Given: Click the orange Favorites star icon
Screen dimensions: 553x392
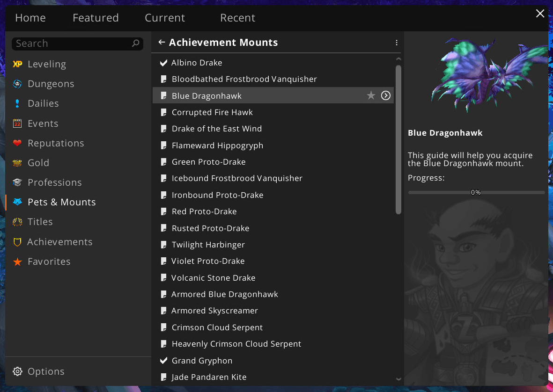Looking at the screenshot, I should pyautogui.click(x=17, y=261).
